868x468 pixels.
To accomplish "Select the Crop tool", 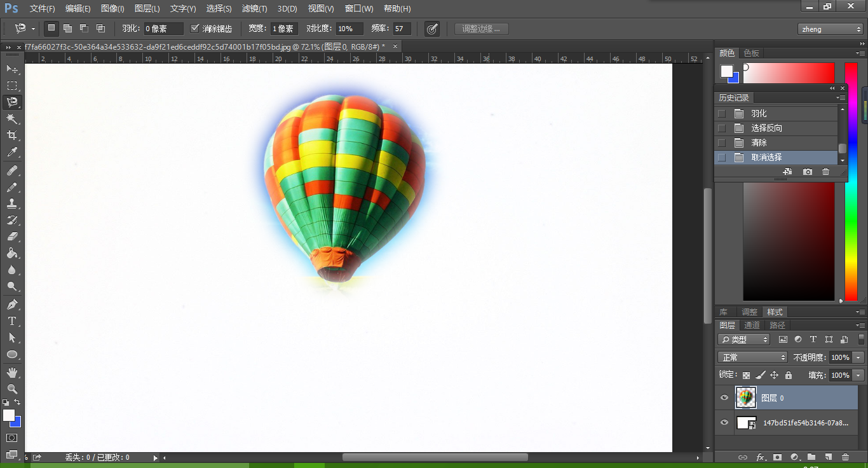I will (11, 135).
